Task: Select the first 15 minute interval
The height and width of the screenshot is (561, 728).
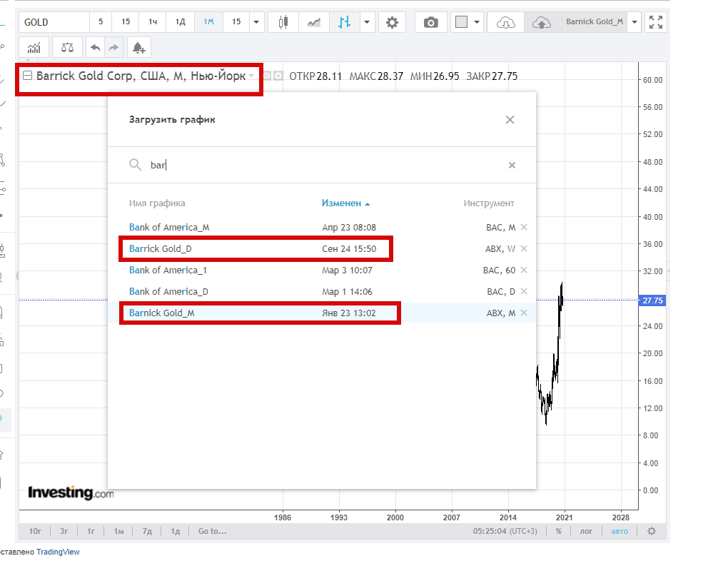Action: tap(126, 22)
